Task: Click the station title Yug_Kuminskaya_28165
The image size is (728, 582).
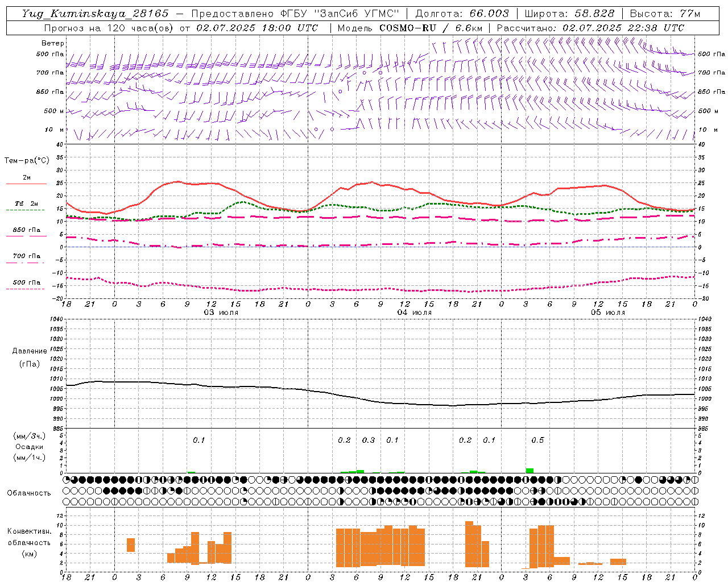Action: click(x=95, y=14)
